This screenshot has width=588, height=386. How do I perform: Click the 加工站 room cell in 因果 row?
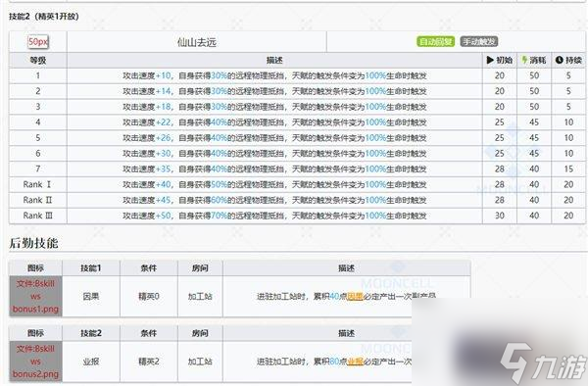[x=200, y=297]
